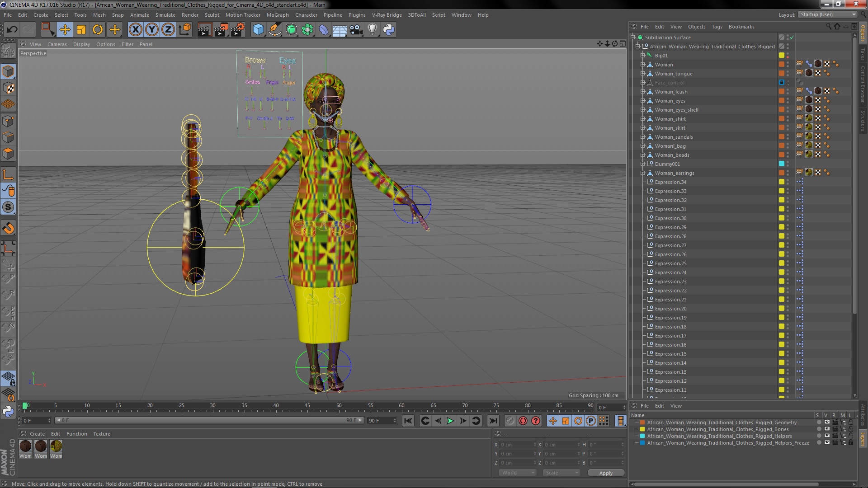Viewport: 868px width, 488px height.
Task: Click the Subdivision Surface generator icon
Action: (291, 30)
